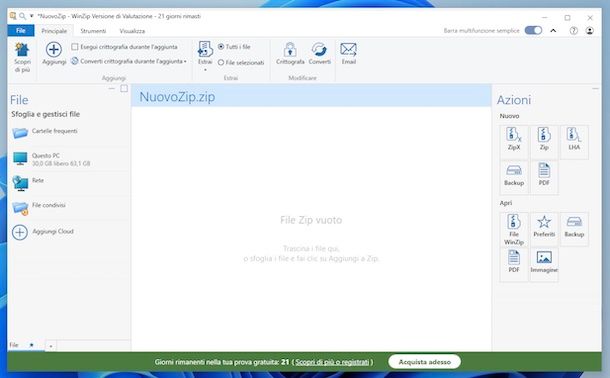
Task: Click the Acquista adesso button
Action: click(424, 362)
